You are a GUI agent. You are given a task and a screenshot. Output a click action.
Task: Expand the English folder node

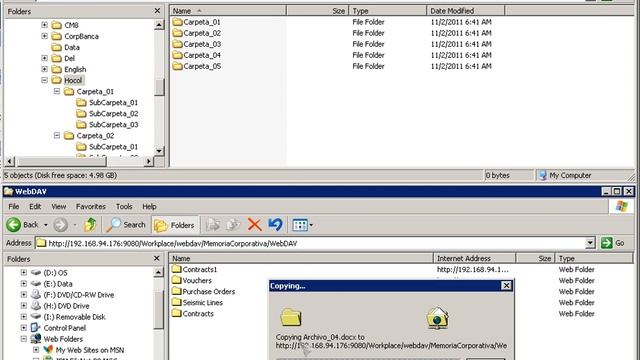[x=44, y=69]
